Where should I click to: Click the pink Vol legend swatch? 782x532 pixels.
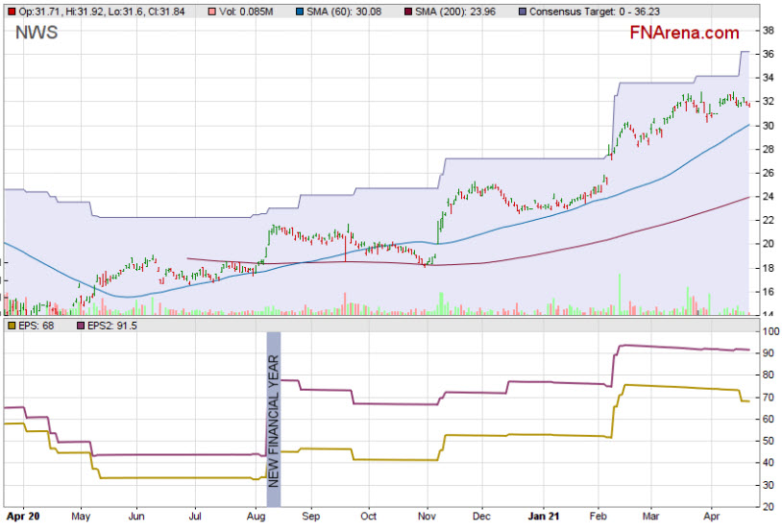point(211,11)
